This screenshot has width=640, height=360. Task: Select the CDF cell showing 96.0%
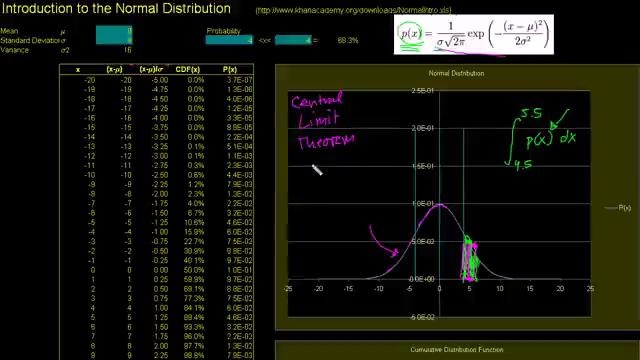click(194, 336)
